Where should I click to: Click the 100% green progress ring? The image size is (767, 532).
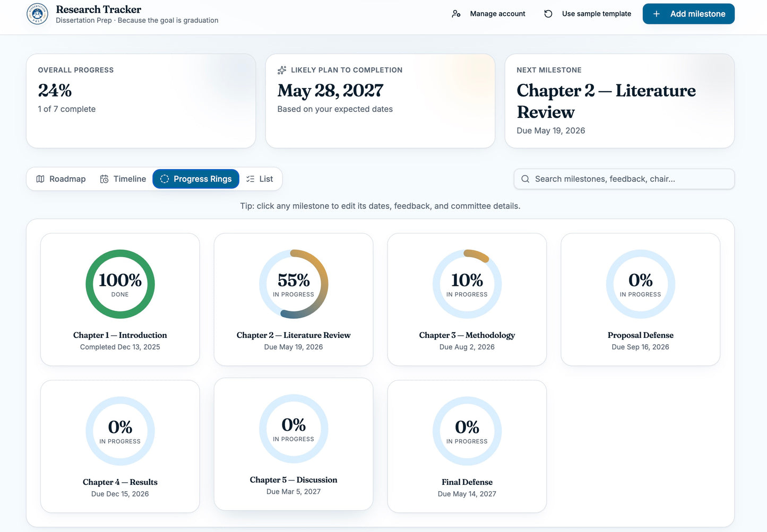[120, 284]
